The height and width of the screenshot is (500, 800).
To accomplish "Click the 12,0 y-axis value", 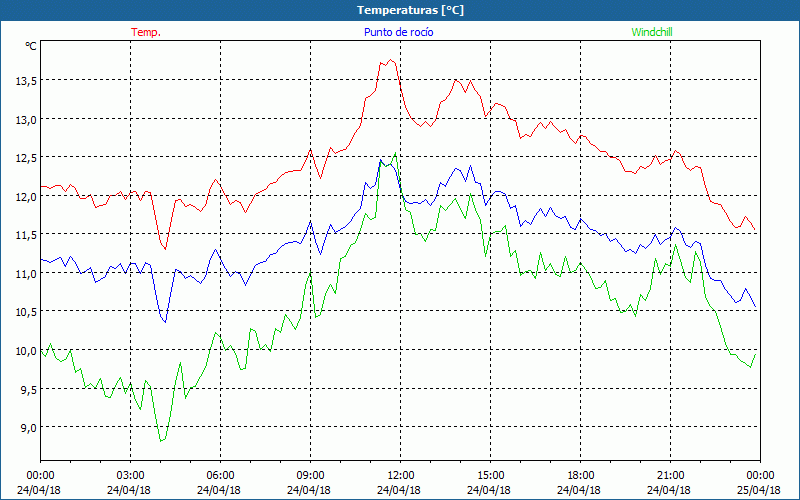I will pyautogui.click(x=26, y=196).
